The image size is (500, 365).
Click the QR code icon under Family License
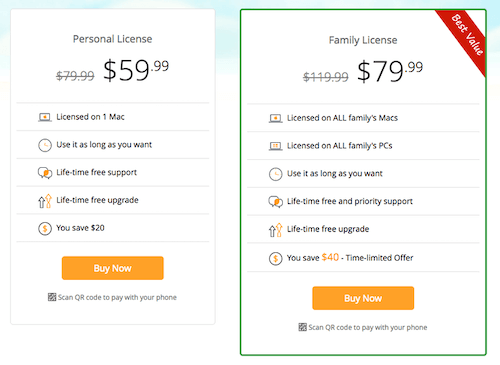tap(302, 327)
